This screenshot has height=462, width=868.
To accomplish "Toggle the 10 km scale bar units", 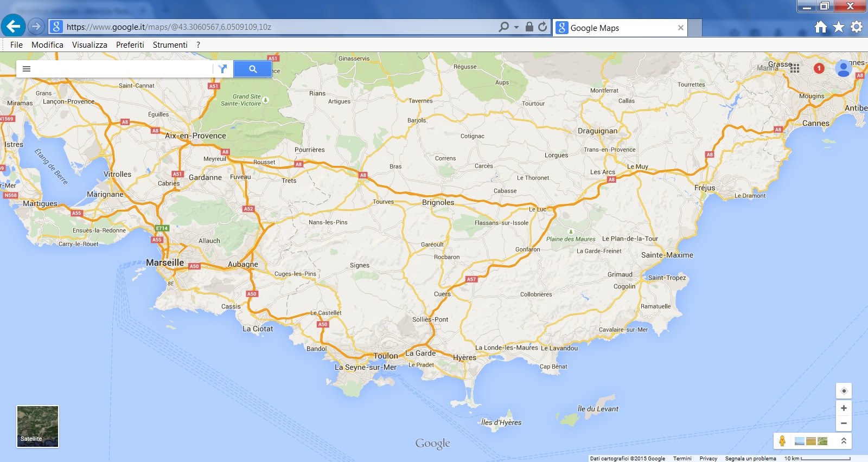I will (818, 459).
